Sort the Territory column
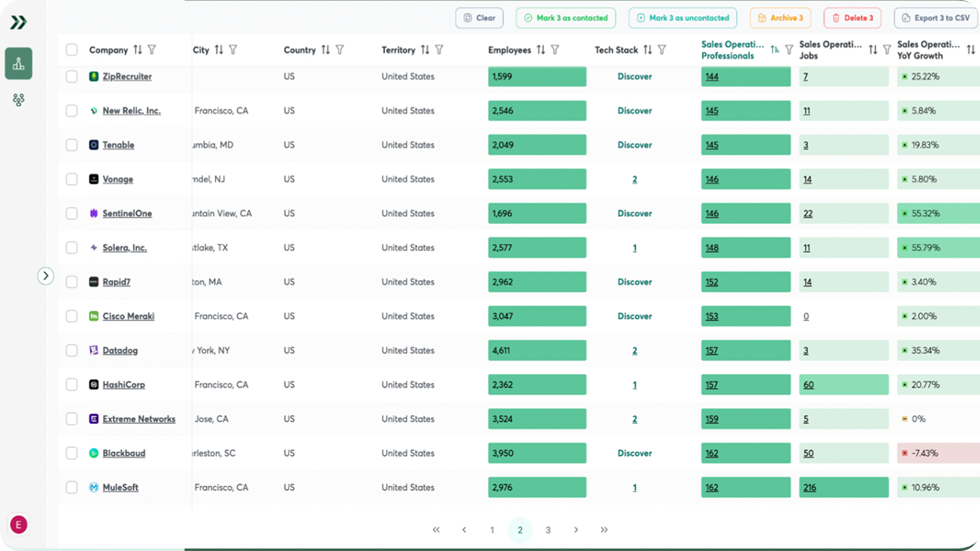 (x=425, y=49)
